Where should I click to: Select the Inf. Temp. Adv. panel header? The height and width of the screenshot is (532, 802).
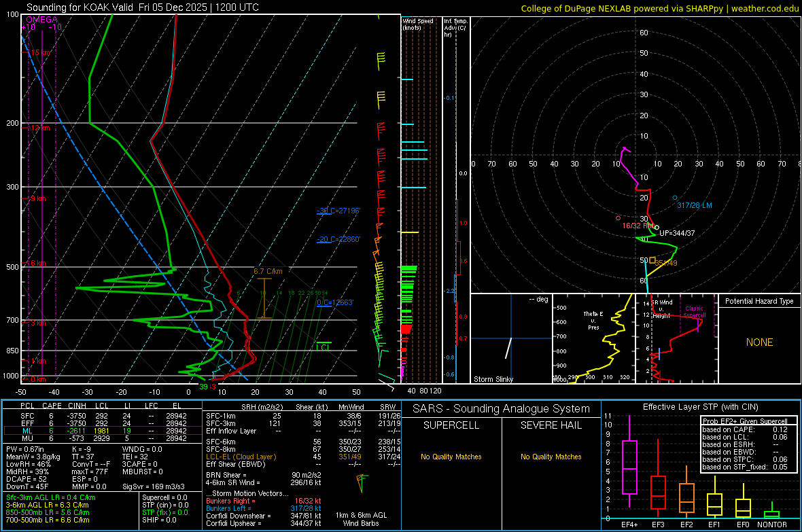455,28
